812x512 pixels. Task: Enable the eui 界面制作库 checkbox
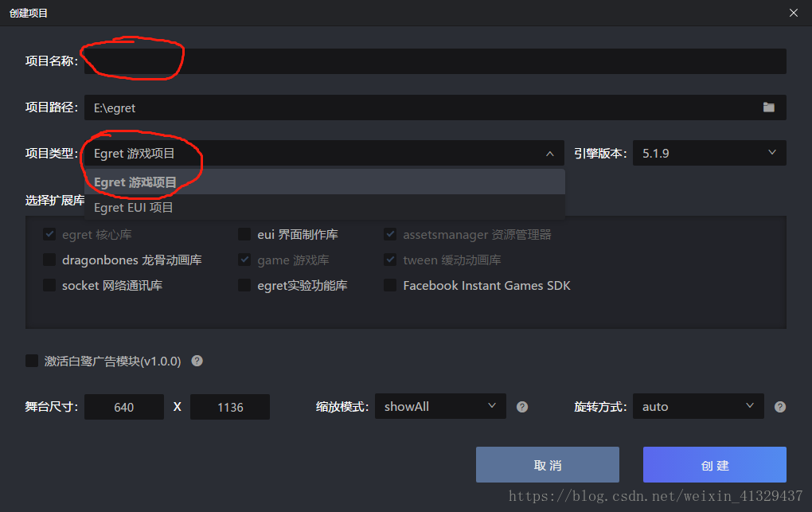244,234
